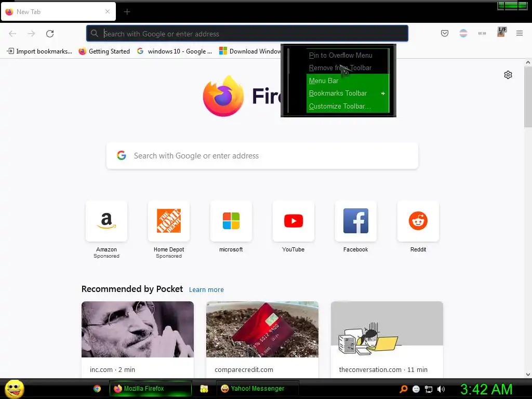Viewport: 532px width, 399px height.
Task: Click the smiley start button in taskbar
Action: pos(14,389)
